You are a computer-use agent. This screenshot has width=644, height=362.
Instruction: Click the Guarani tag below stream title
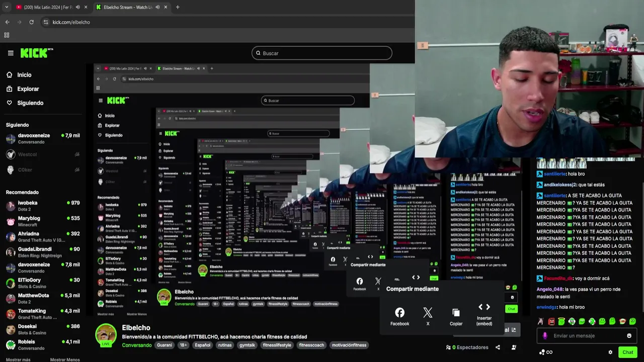[165, 345]
